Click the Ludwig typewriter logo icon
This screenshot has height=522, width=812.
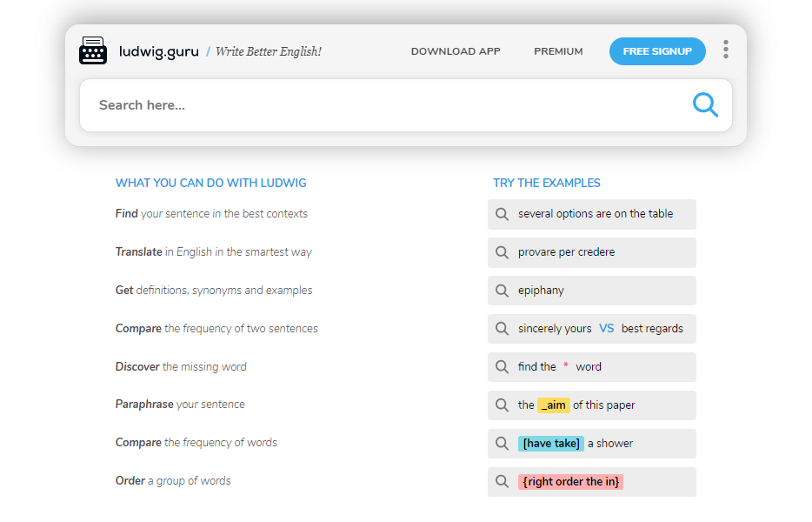(x=93, y=50)
